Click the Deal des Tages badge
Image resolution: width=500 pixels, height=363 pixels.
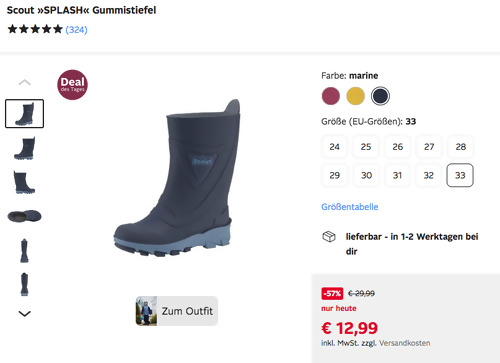point(72,85)
